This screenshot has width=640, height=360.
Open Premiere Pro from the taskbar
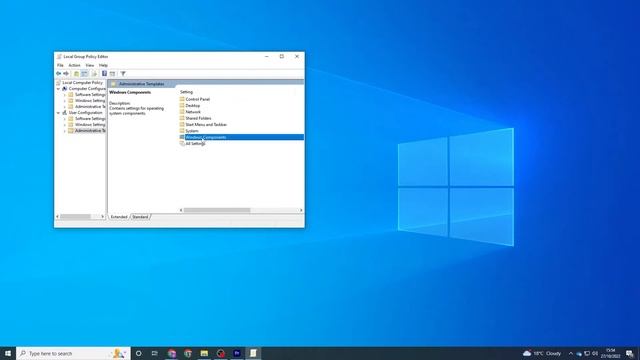click(237, 353)
